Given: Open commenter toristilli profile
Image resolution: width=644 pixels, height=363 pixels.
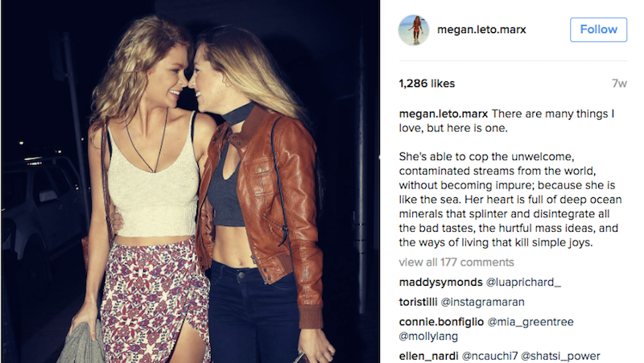Looking at the screenshot, I should pyautogui.click(x=418, y=302).
